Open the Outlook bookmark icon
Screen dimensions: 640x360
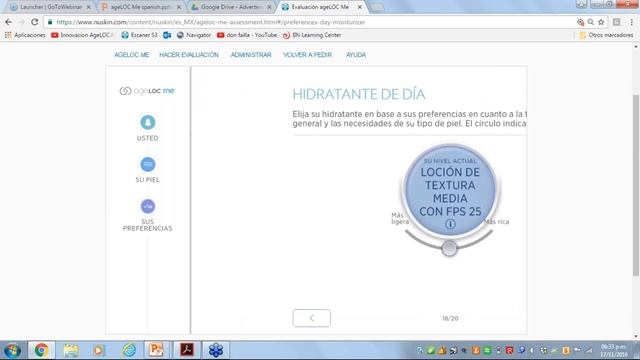coord(167,35)
